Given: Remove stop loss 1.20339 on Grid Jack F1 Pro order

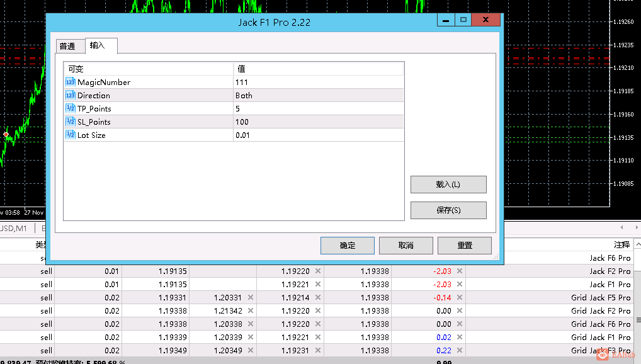Looking at the screenshot, I should (x=251, y=337).
